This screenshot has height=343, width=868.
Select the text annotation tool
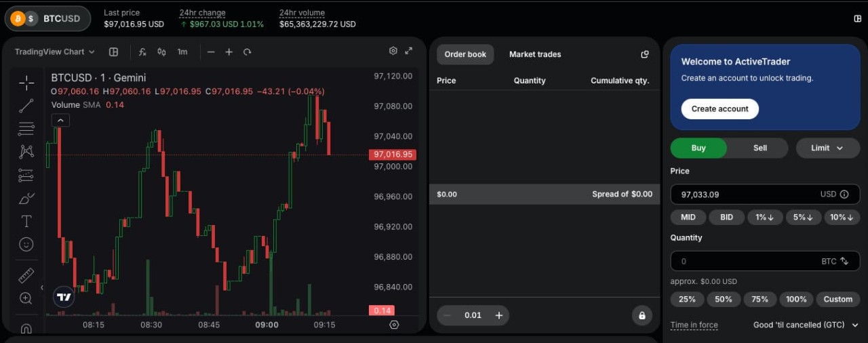point(26,221)
